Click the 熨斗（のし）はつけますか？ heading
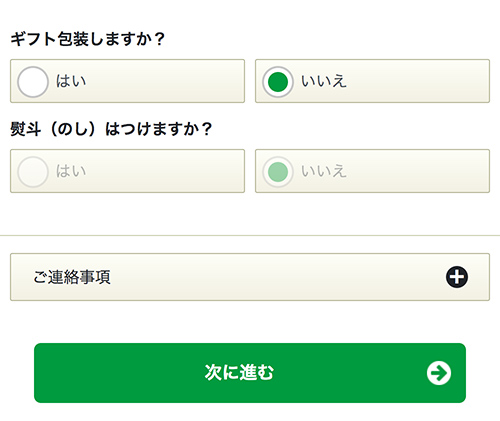This screenshot has width=500, height=421. pos(111,129)
